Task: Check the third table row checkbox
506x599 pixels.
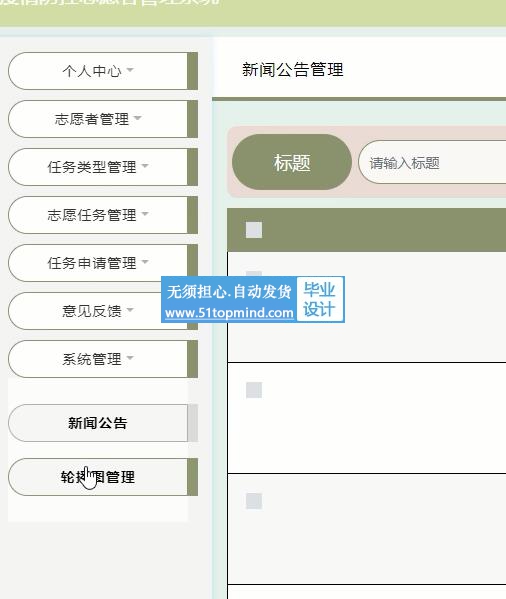Action: click(x=254, y=501)
